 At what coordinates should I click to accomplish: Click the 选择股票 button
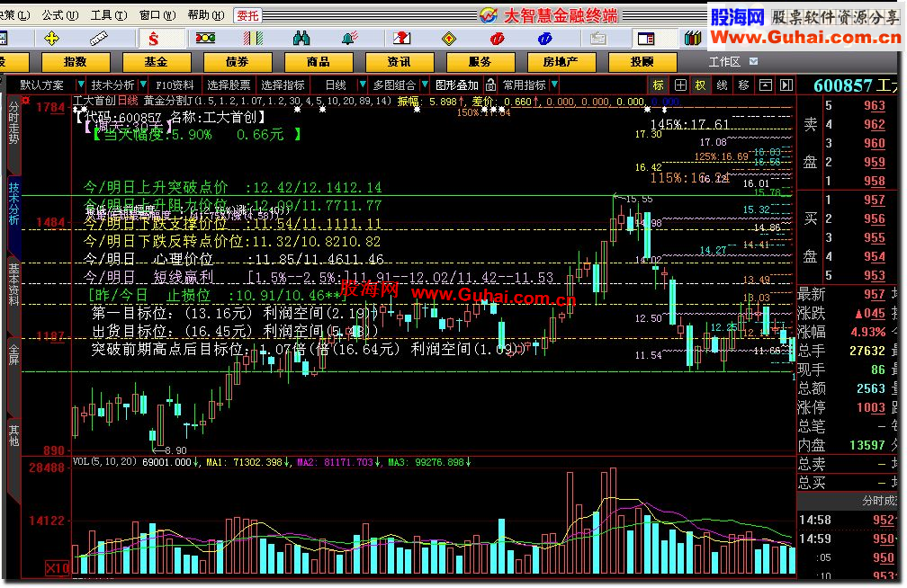[x=229, y=85]
